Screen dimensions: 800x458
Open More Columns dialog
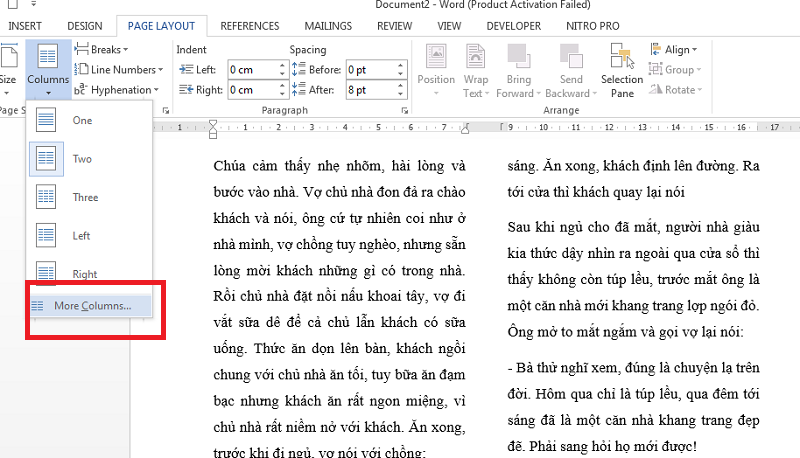[90, 306]
